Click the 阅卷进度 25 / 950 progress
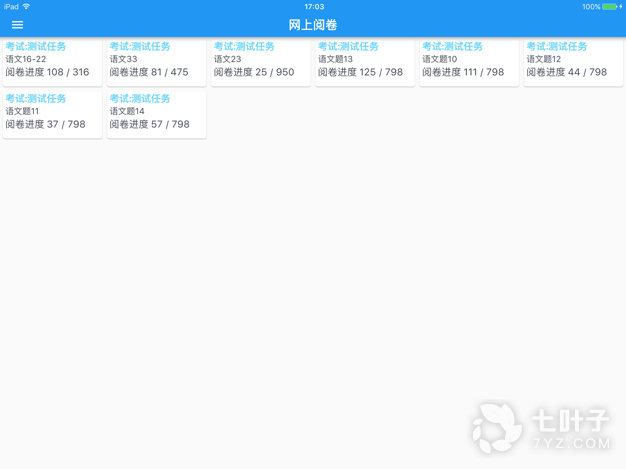Image resolution: width=626 pixels, height=469 pixels. pos(254,72)
